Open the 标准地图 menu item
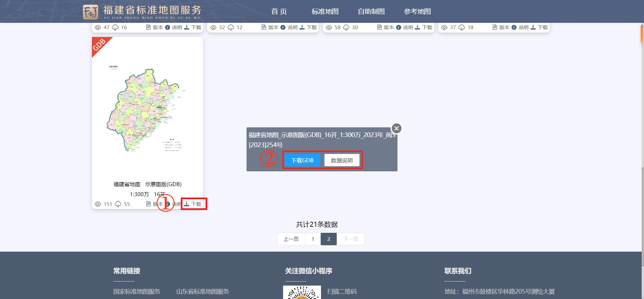Viewport: 644px width, 299px height. coord(325,11)
